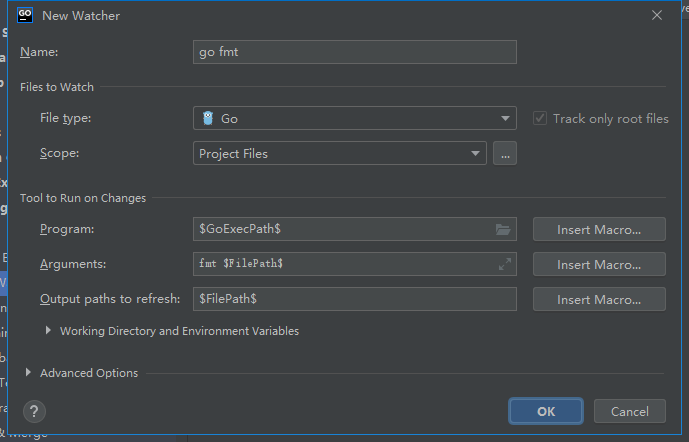Expand Working Directory and Environment Variables

pyautogui.click(x=50, y=331)
